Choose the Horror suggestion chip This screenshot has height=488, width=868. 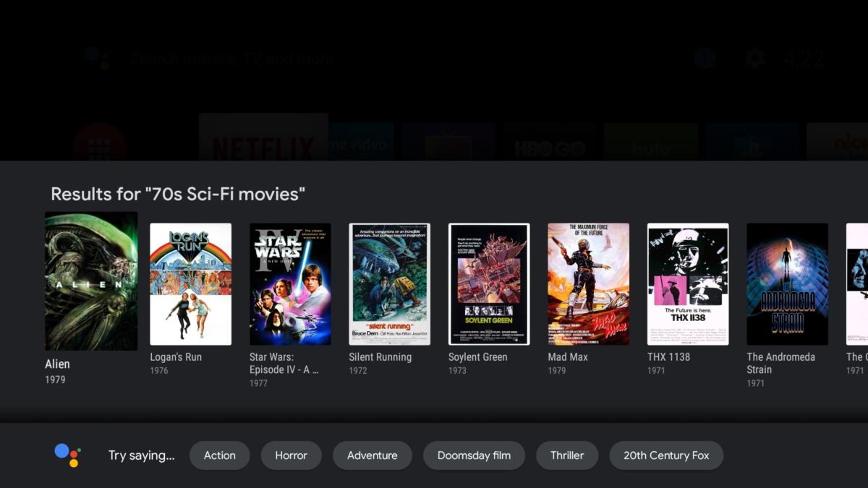point(292,455)
